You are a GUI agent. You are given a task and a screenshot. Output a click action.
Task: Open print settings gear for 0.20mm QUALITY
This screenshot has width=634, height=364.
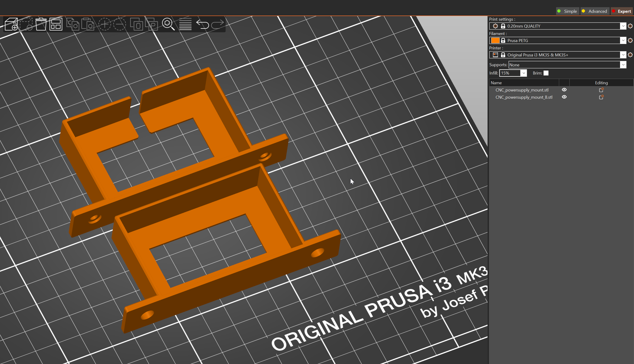(x=630, y=26)
